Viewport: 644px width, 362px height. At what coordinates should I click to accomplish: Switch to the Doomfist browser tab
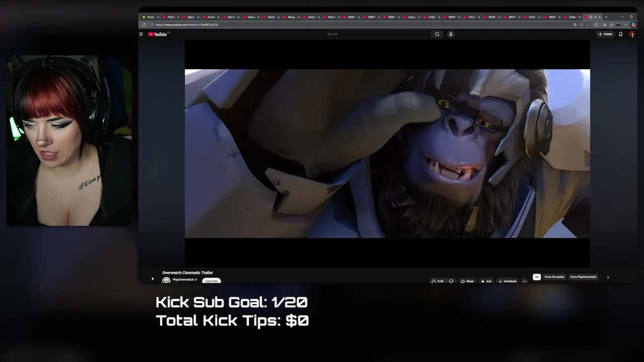pyautogui.click(x=211, y=17)
